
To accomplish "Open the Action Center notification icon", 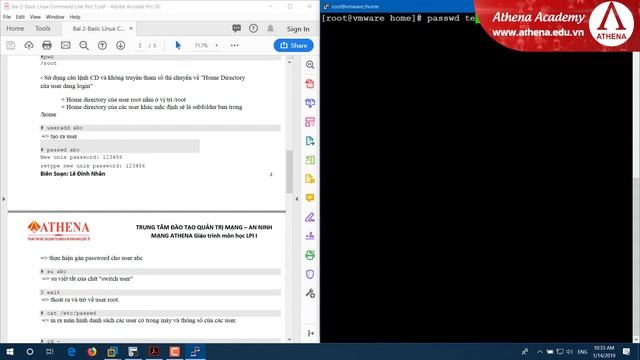I will click(627, 351).
